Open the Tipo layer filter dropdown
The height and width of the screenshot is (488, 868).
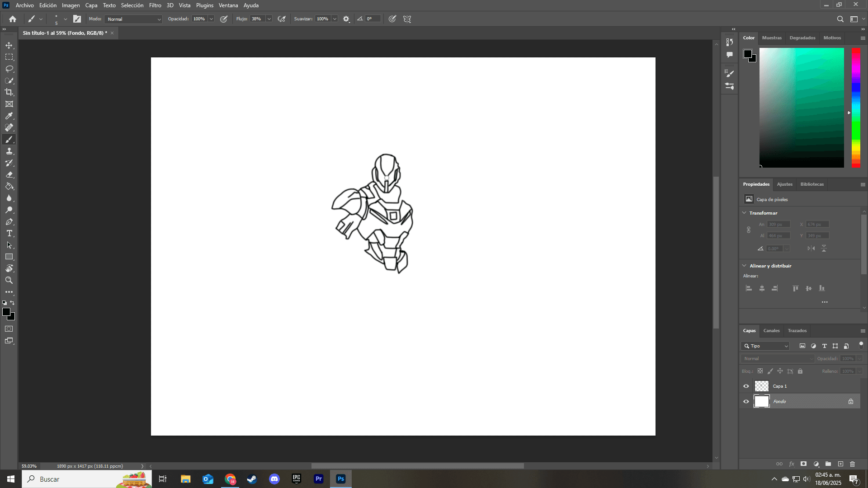point(765,346)
